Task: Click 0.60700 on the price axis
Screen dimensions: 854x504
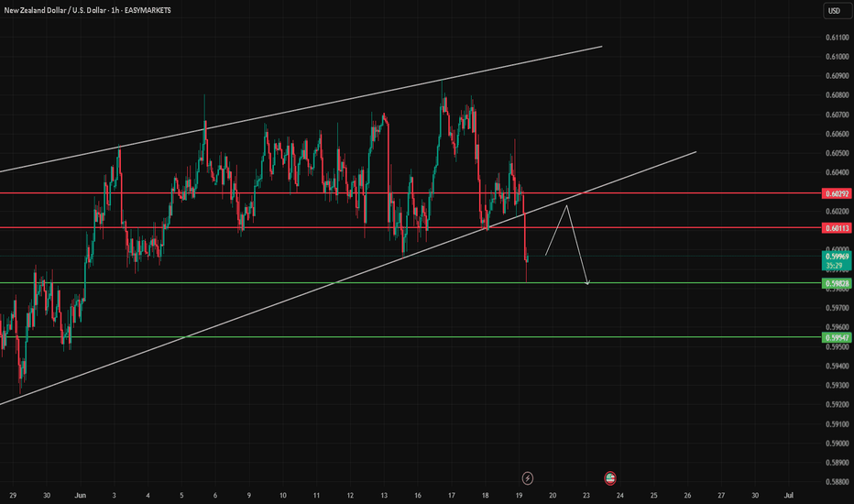Action: coord(838,115)
